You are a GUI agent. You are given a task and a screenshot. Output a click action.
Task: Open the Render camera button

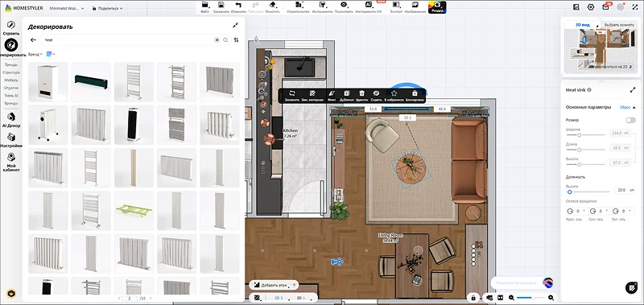click(x=437, y=6)
